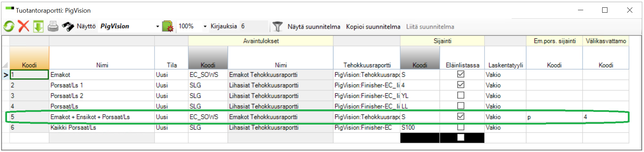Click the PigVision app icon in title bar
Image resolution: width=644 pixels, height=152 pixels.
tap(9, 8)
